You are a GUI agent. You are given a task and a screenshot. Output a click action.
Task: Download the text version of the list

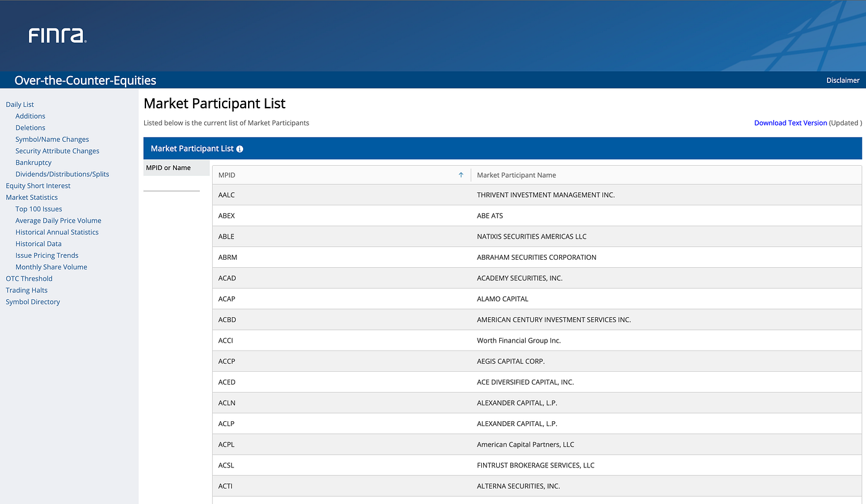coord(791,123)
